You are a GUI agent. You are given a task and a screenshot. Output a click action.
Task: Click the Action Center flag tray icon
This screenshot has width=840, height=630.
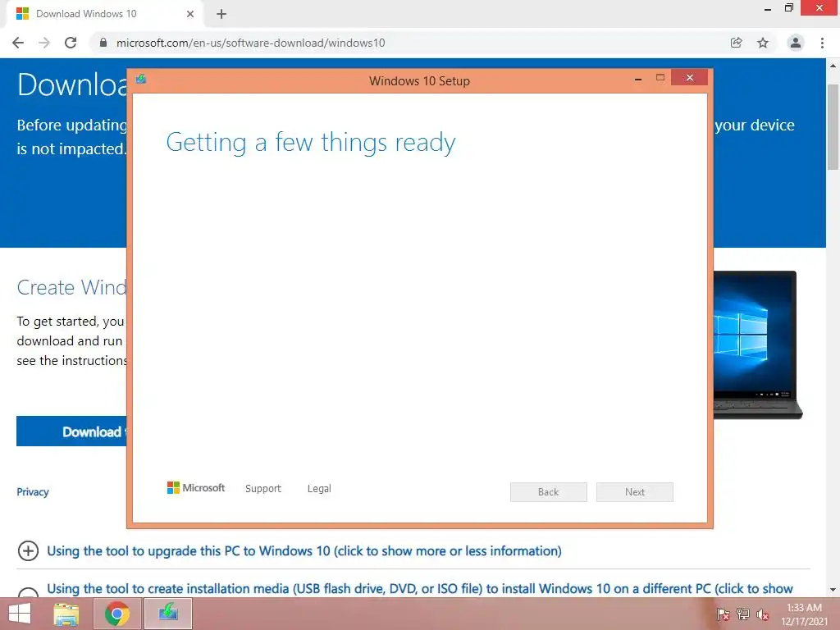click(724, 615)
